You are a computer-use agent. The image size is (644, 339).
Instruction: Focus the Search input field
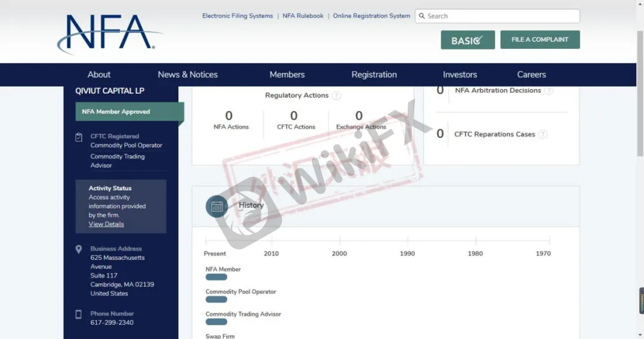click(x=497, y=16)
